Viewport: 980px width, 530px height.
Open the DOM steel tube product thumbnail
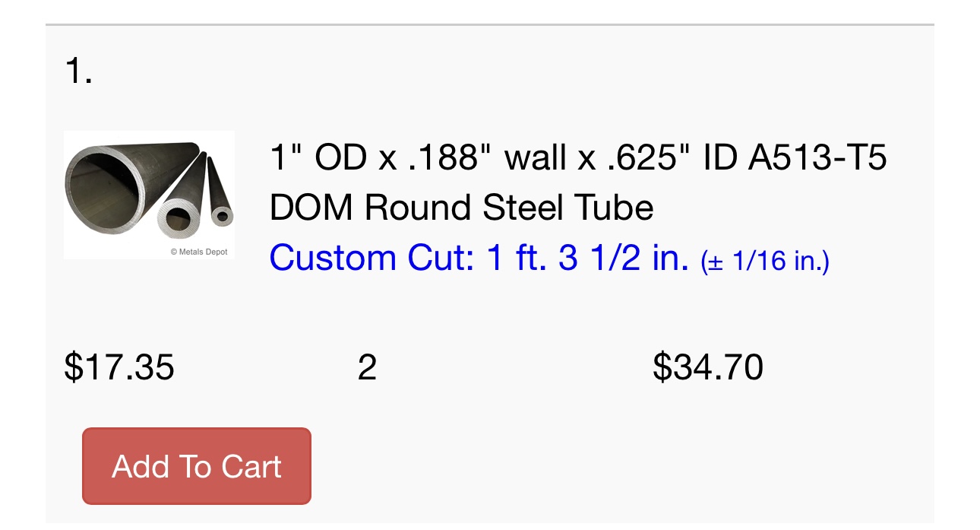[149, 195]
